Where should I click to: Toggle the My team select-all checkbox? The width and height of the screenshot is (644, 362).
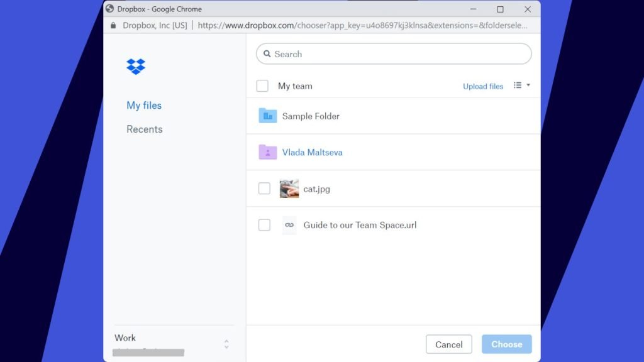[x=262, y=86]
